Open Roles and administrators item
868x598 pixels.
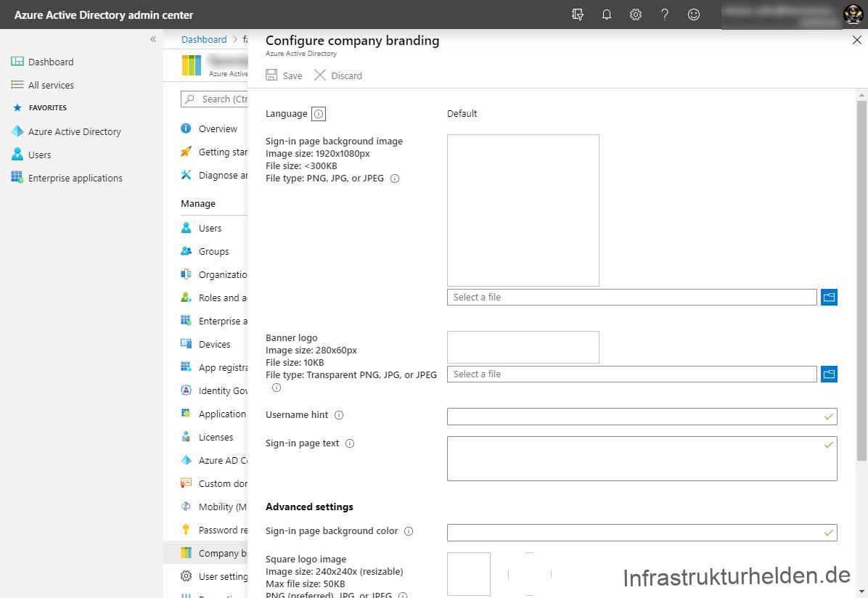coord(213,298)
